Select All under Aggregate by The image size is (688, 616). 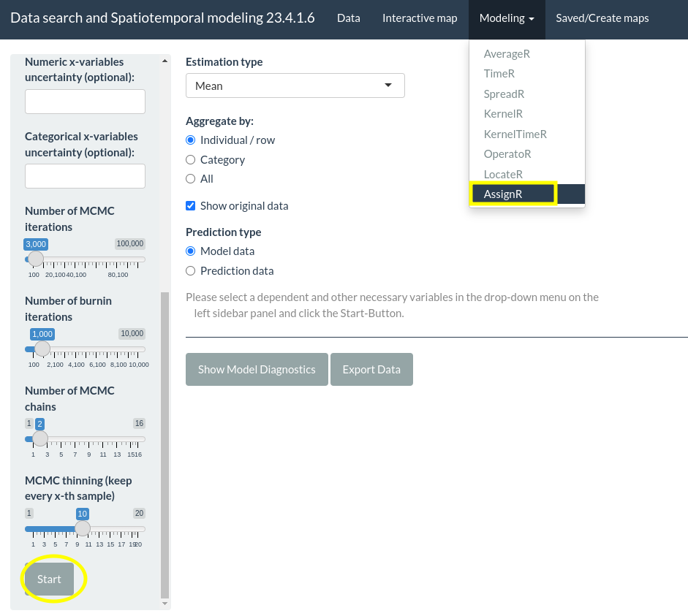point(190,178)
